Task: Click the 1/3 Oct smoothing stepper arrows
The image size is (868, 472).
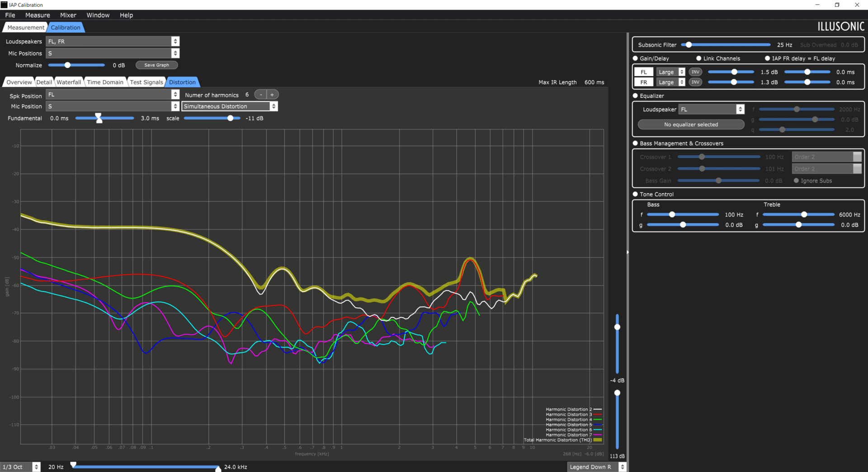Action: [37, 467]
